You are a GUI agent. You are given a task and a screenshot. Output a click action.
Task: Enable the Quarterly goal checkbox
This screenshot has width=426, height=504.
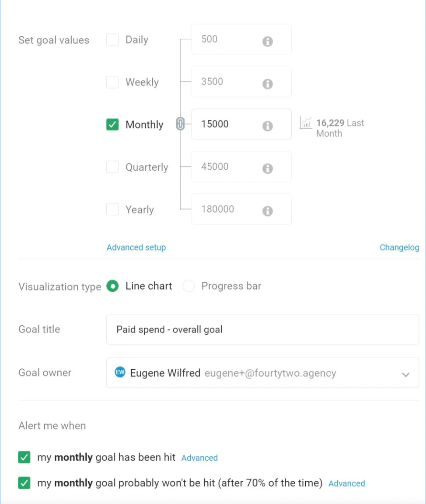pos(112,167)
